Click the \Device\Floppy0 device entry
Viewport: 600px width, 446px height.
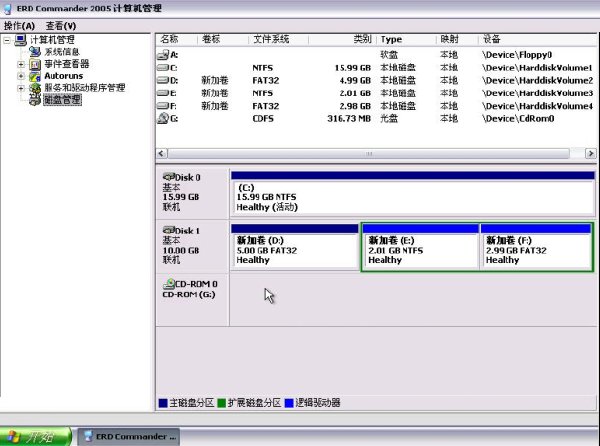click(x=517, y=55)
